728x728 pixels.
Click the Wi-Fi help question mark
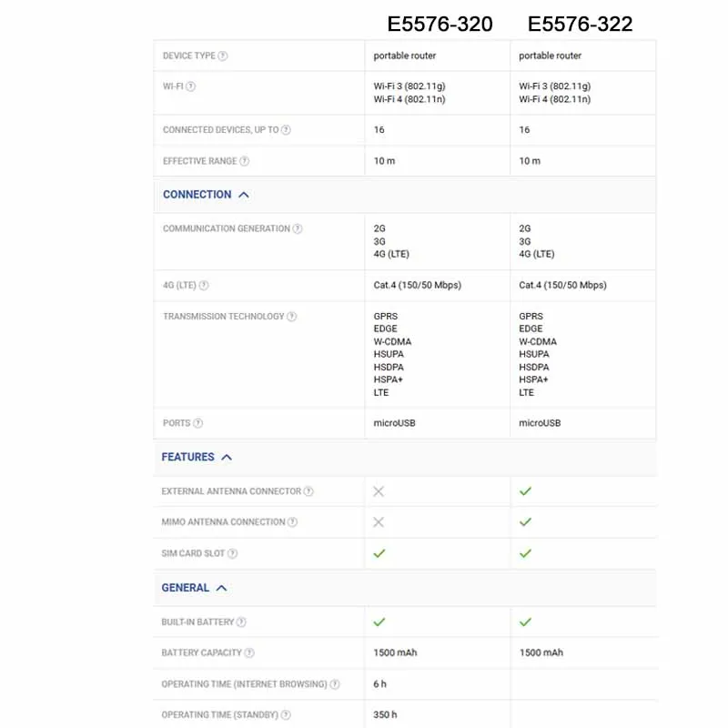click(x=190, y=86)
